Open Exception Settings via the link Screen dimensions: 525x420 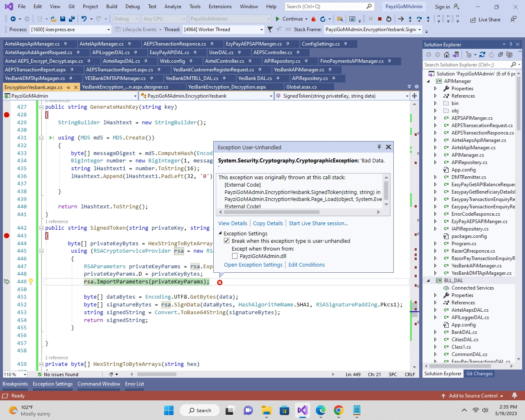(x=253, y=265)
